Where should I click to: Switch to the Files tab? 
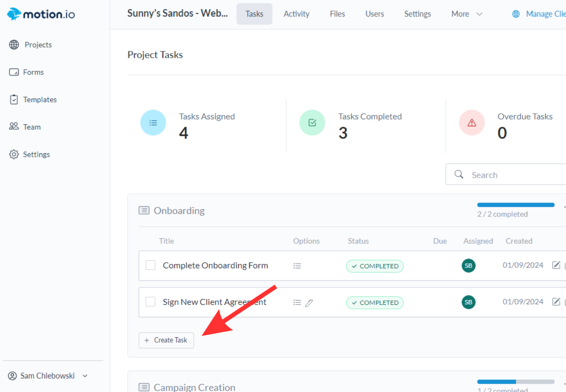[x=337, y=14]
